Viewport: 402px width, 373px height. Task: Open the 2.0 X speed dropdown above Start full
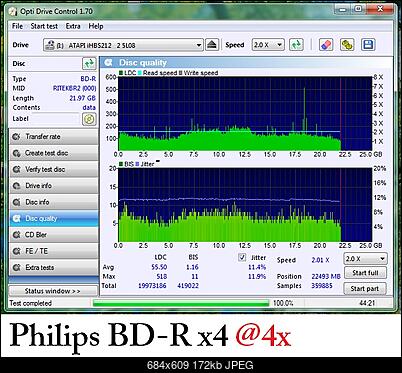(365, 259)
